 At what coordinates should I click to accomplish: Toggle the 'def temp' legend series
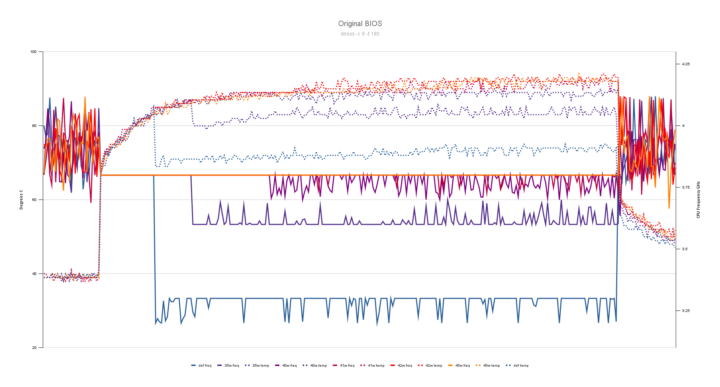pyautogui.click(x=517, y=365)
